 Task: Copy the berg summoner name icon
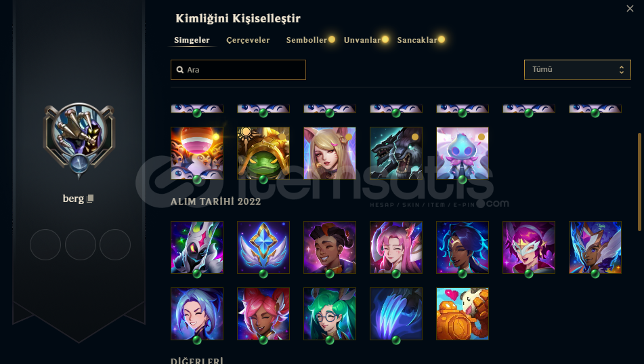pyautogui.click(x=90, y=199)
